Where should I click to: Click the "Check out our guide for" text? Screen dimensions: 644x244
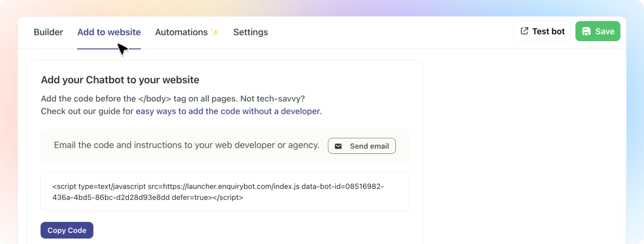click(87, 111)
